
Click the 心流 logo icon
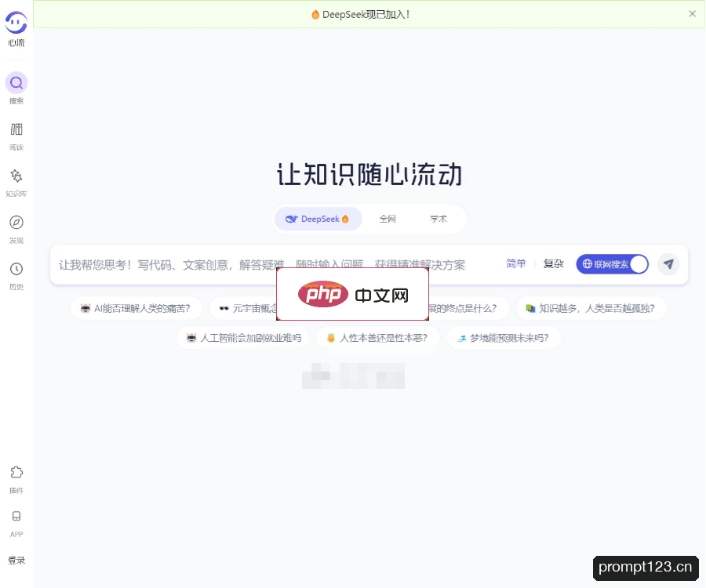[x=16, y=22]
